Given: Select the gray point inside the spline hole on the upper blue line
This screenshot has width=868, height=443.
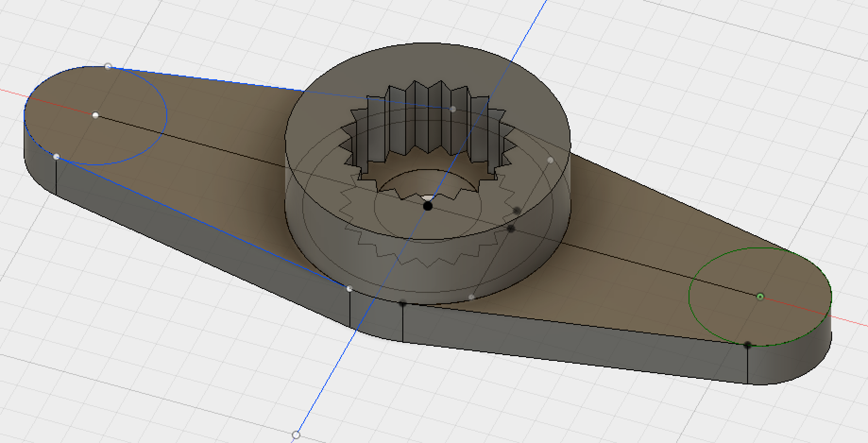Looking at the screenshot, I should (453, 109).
